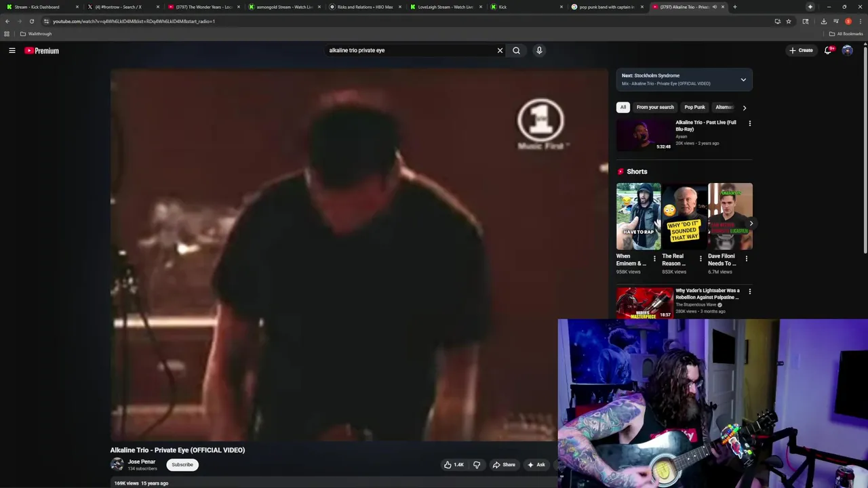868x488 pixels.
Task: Open options for Dave Filoni short
Action: (x=747, y=259)
